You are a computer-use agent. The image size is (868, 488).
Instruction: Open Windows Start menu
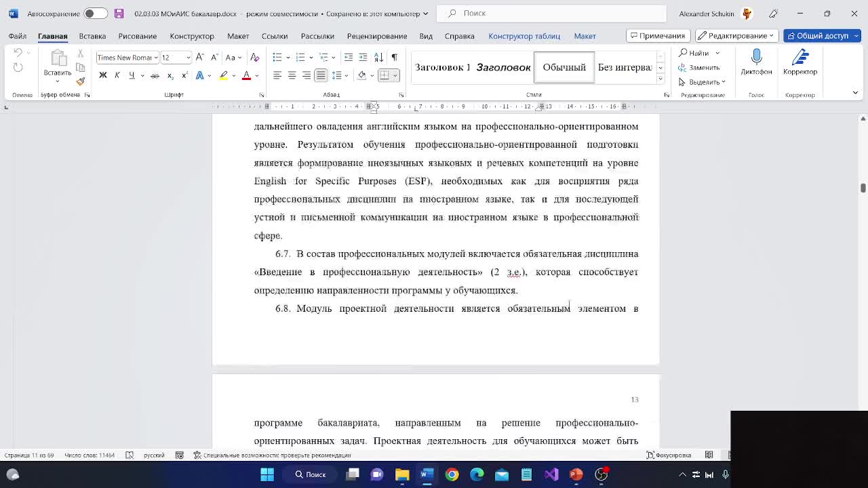(x=267, y=474)
